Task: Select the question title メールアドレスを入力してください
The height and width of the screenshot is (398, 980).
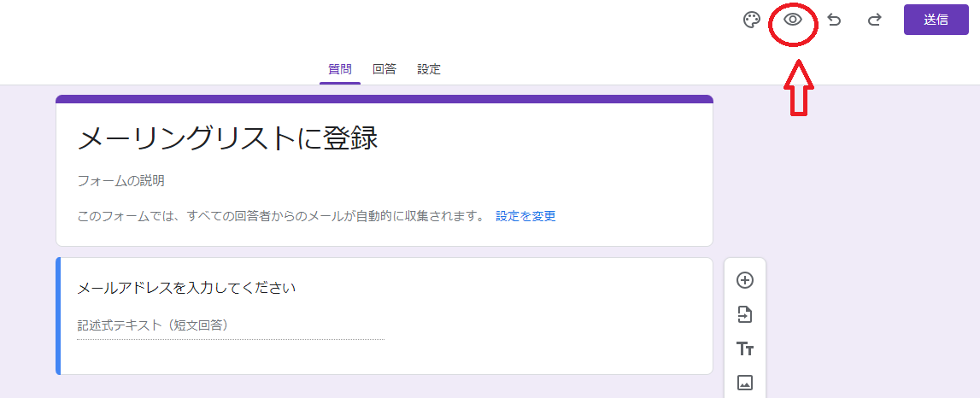Action: [186, 288]
